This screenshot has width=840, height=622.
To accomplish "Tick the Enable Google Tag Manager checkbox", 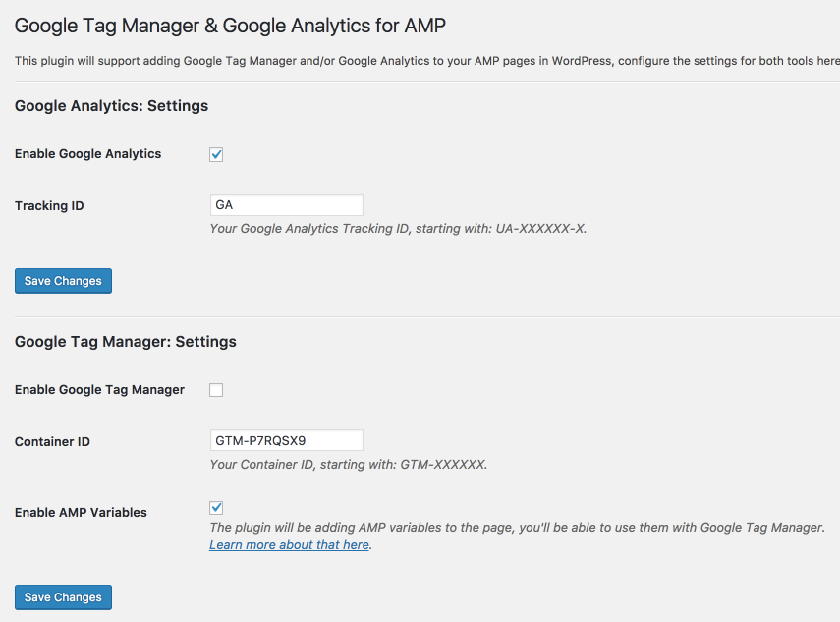I will (x=216, y=390).
